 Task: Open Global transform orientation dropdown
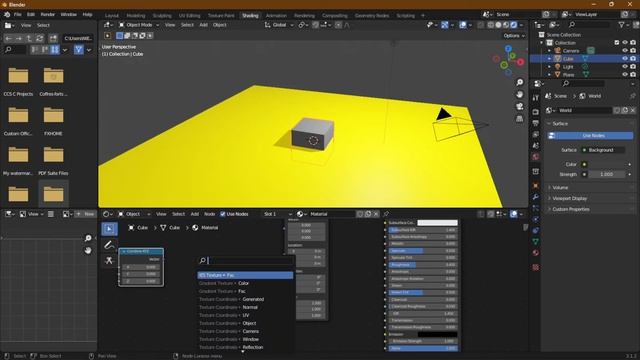click(x=279, y=25)
